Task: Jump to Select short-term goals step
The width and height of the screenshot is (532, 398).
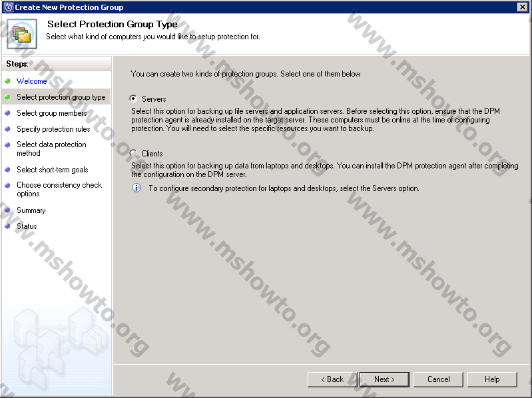Action: tap(52, 170)
